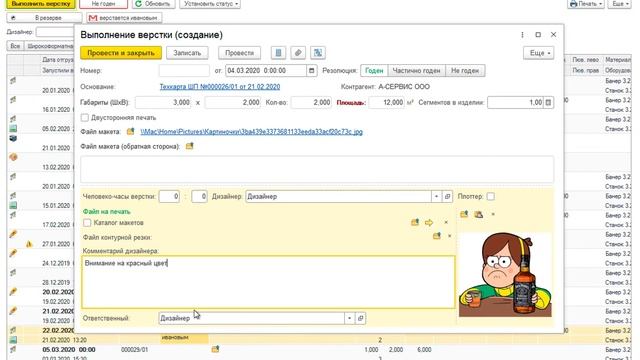
Task: Click Gmail icon on верстается ивановым button
Action: [93, 18]
